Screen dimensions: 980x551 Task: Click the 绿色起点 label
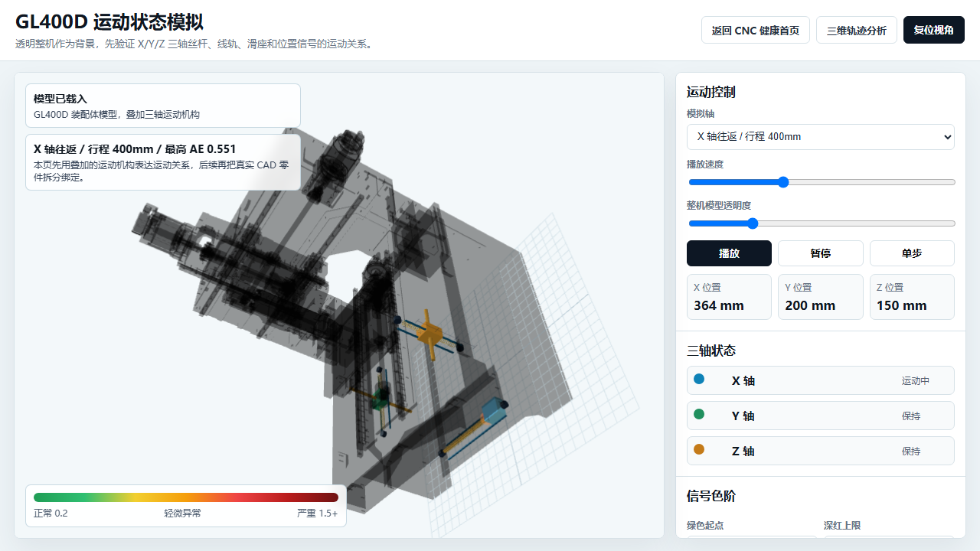point(705,526)
